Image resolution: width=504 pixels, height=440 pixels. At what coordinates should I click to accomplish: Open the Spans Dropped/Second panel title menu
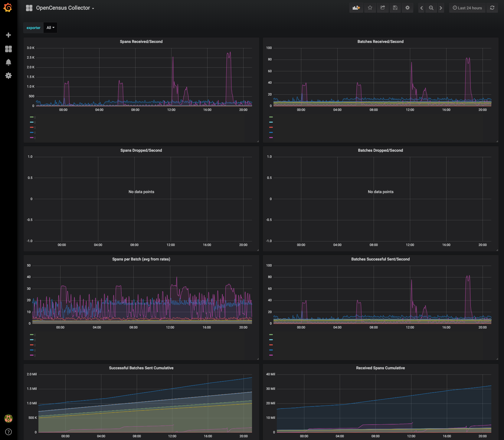pyautogui.click(x=141, y=150)
